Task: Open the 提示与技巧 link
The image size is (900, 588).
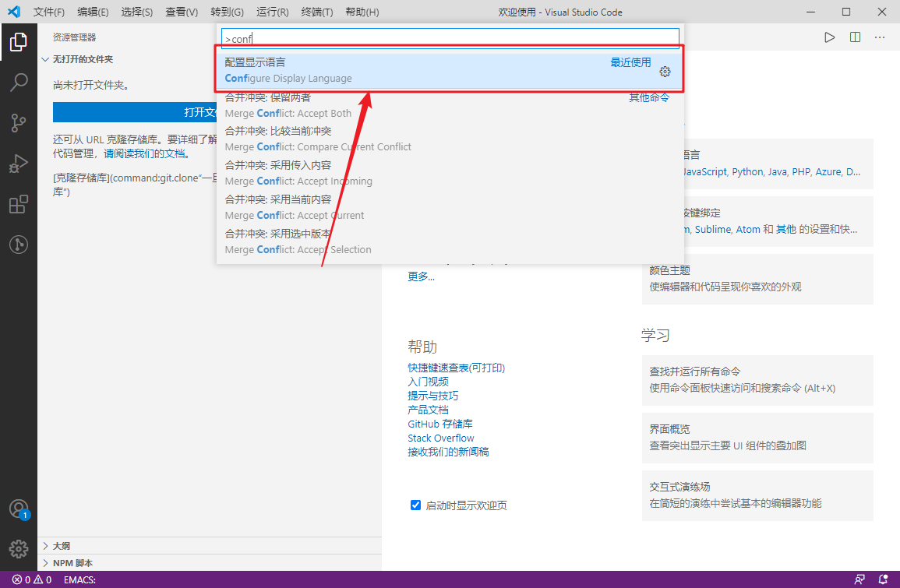Action: (432, 396)
